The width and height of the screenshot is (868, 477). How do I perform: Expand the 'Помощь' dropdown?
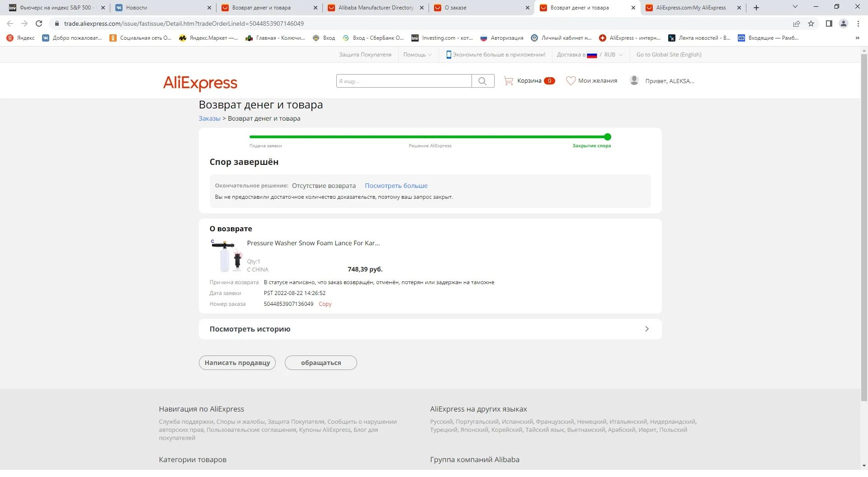[x=417, y=55]
